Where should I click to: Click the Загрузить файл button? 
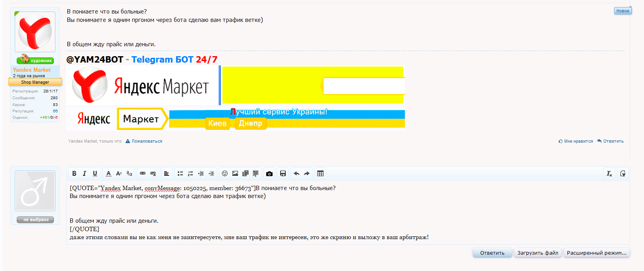tap(538, 253)
